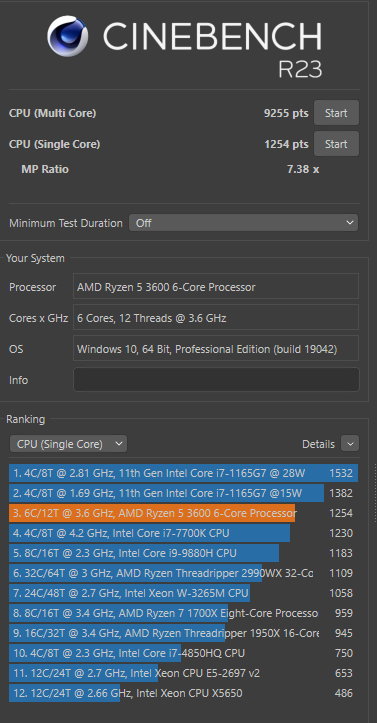Open the Minimum Test Duration dropdown
Viewport: 377px width, 723px height.
pos(243,223)
